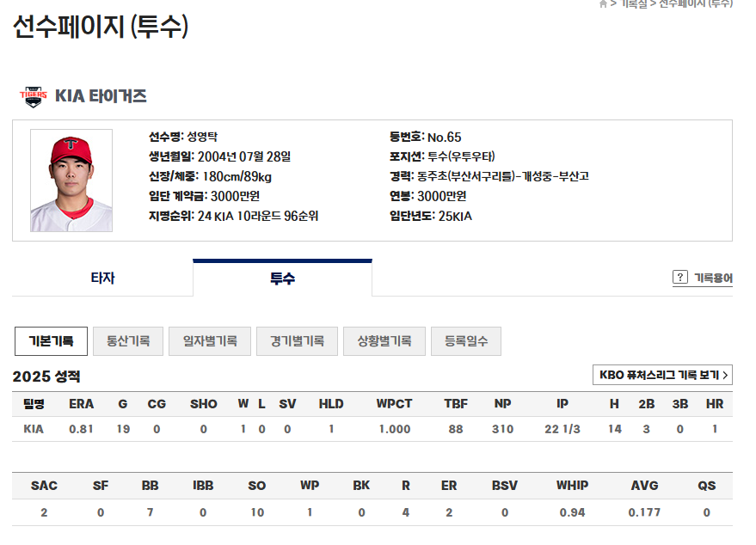
Task: Click the question mark help icon
Action: coord(679,275)
